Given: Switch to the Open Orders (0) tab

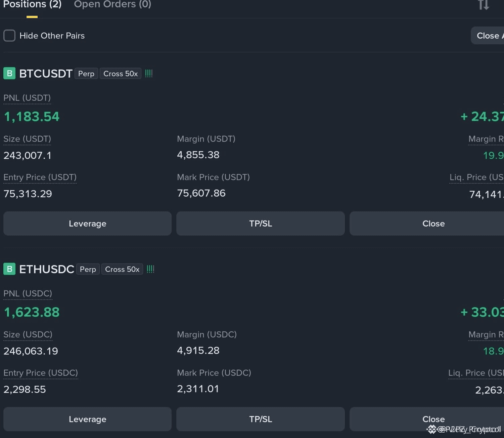Looking at the screenshot, I should click(112, 4).
